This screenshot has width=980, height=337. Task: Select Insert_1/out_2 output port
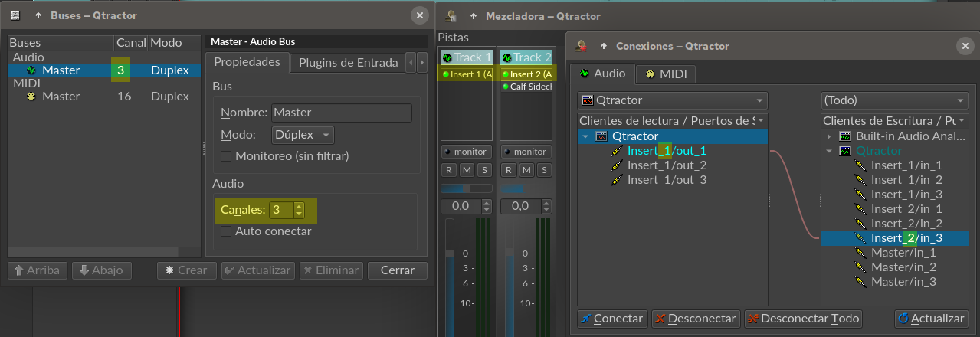(x=667, y=165)
